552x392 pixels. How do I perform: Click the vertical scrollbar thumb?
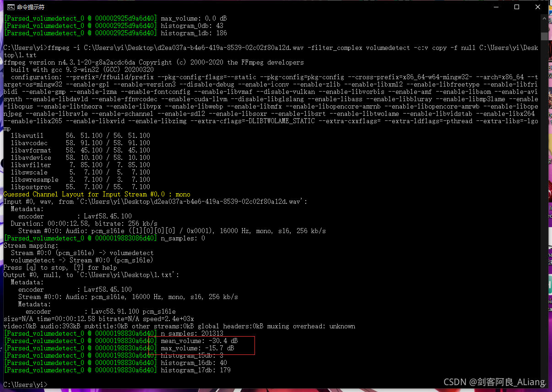coord(544,36)
